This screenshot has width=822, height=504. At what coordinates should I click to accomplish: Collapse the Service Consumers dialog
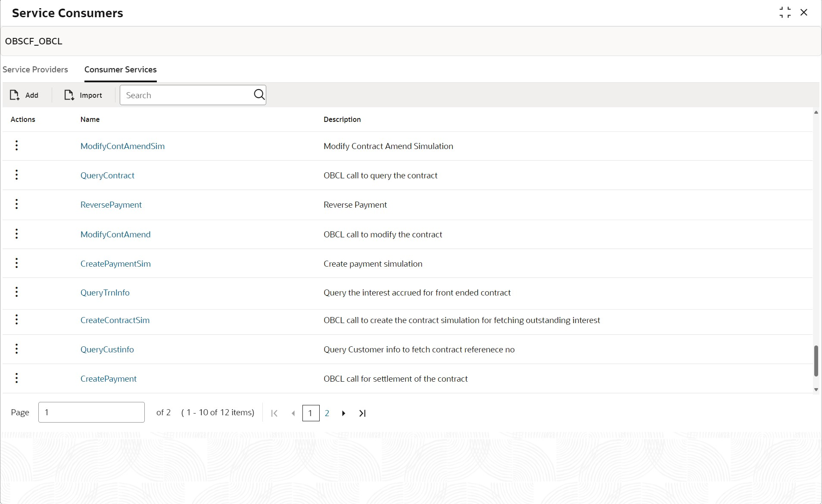click(785, 12)
